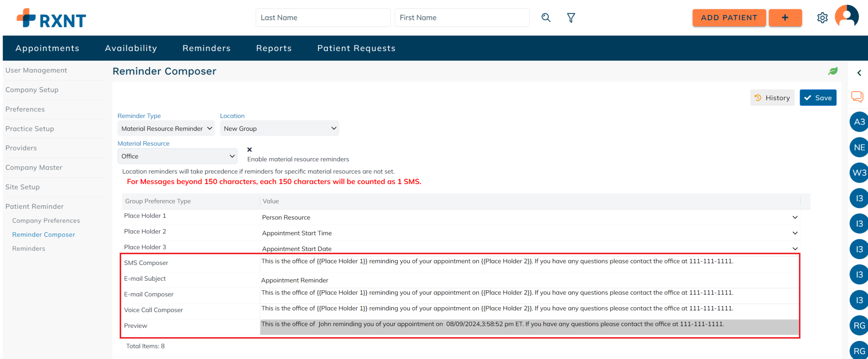Click the green leaf icon
Image resolution: width=868 pixels, height=359 pixels.
click(x=833, y=71)
